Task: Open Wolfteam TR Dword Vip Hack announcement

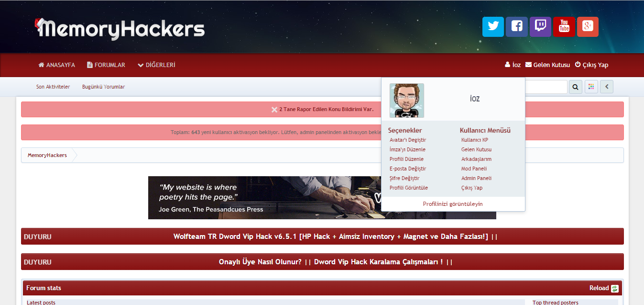Action: pyautogui.click(x=331, y=237)
